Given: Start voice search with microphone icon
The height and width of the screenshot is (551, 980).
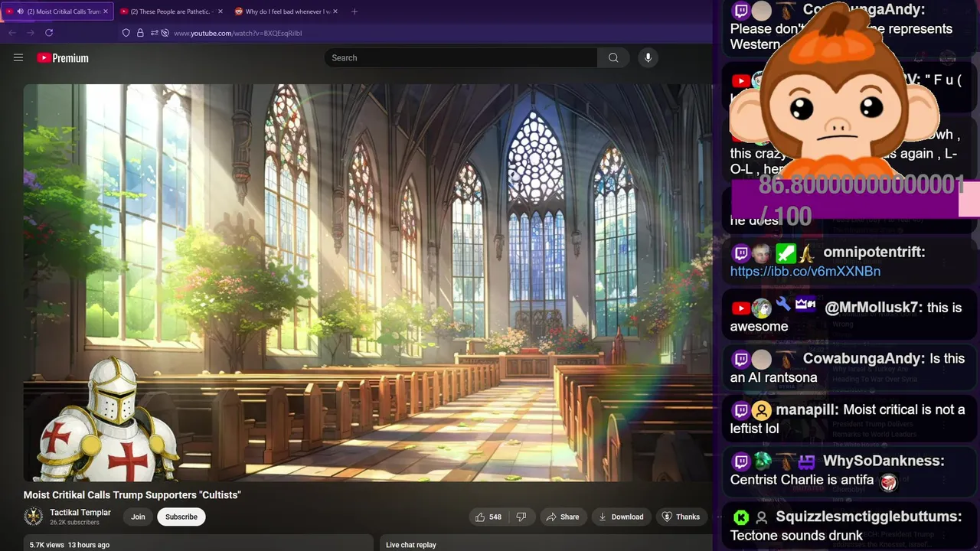Looking at the screenshot, I should pos(648,57).
